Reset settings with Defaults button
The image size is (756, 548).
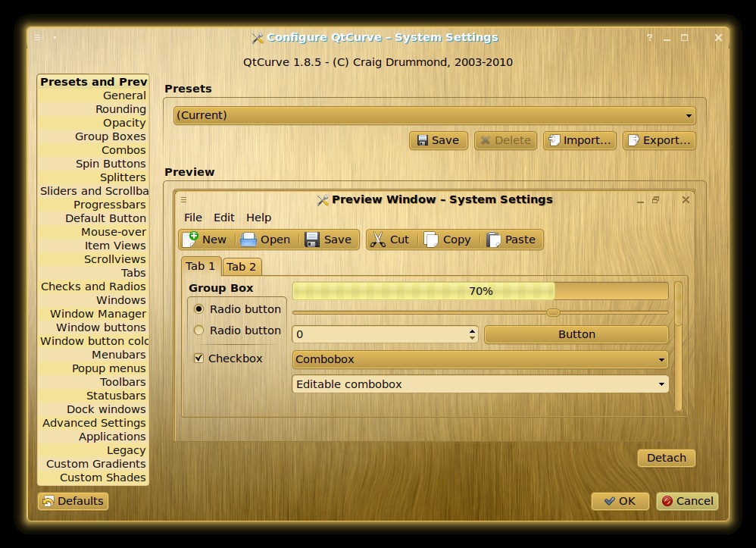click(73, 501)
